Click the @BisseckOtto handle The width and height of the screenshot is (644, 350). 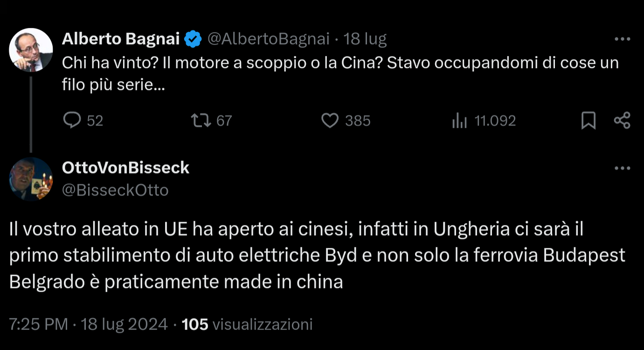115,190
